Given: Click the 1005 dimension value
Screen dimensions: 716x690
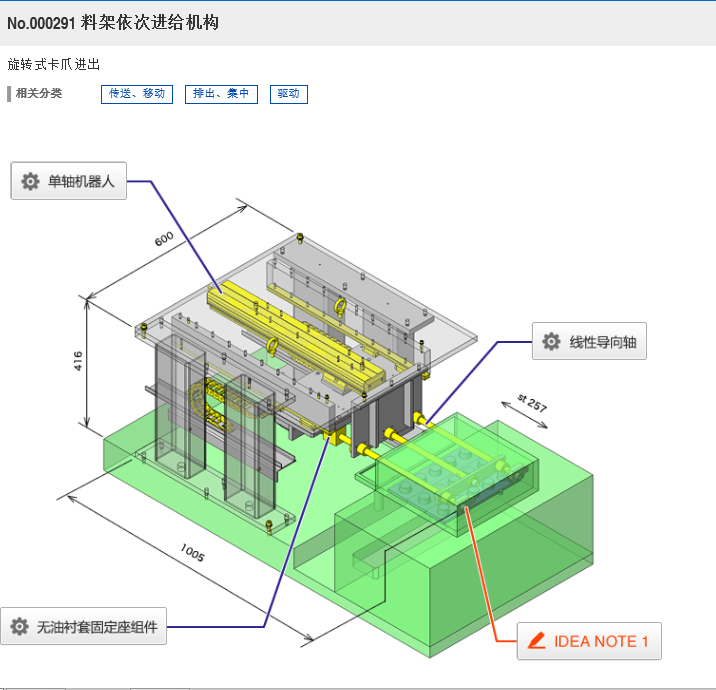Looking at the screenshot, I should pos(192,552).
